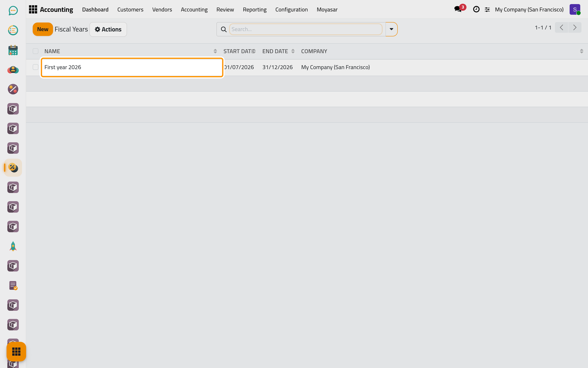This screenshot has height=368, width=588.
Task: Open the activities clock icon
Action: point(476,10)
